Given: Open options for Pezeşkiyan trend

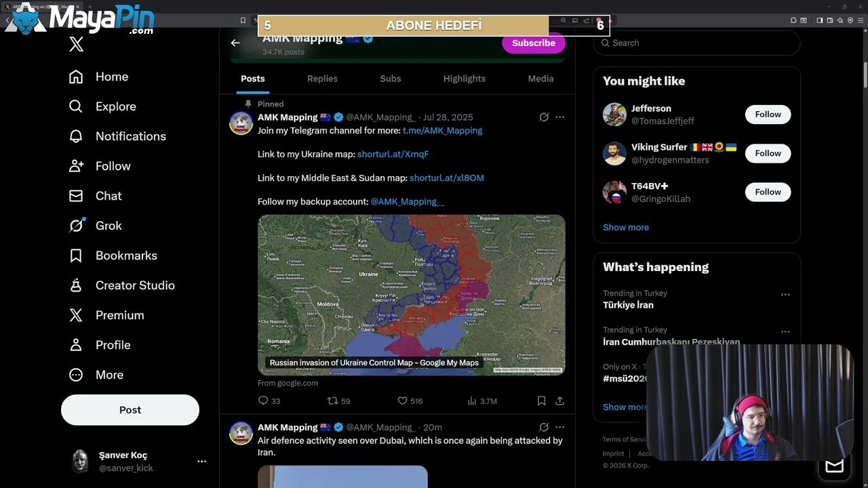Looking at the screenshot, I should (785, 331).
